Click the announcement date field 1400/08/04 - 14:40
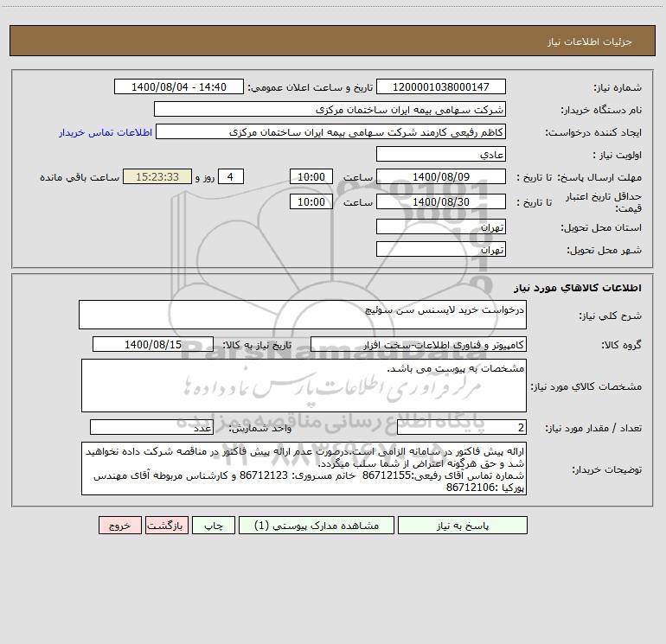The width and height of the screenshot is (666, 644). tap(179, 87)
